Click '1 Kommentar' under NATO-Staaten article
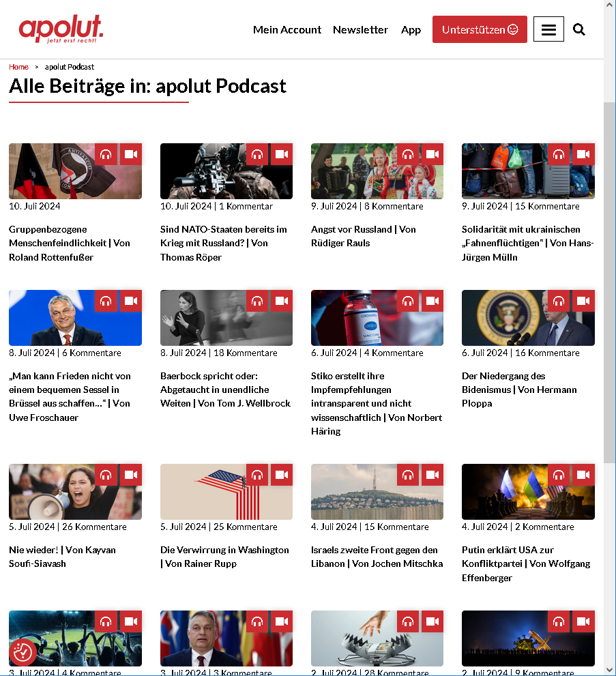 (x=246, y=206)
